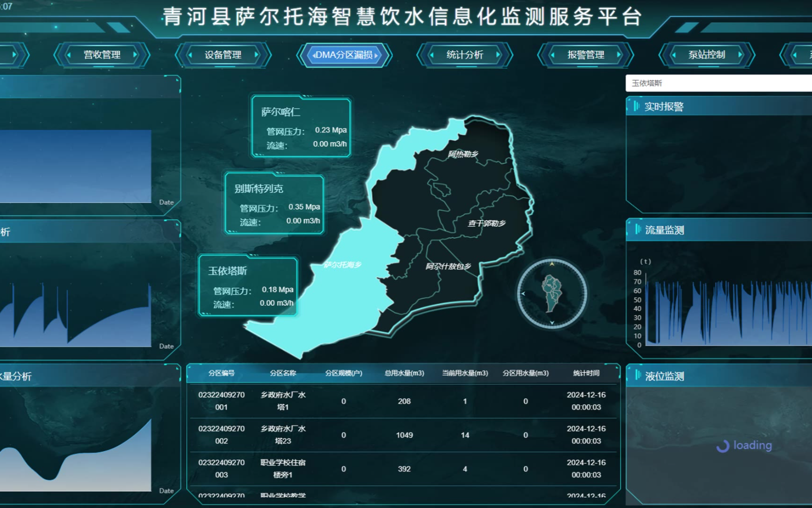
Task: Click left arrow on compass minimap
Action: [x=523, y=293]
